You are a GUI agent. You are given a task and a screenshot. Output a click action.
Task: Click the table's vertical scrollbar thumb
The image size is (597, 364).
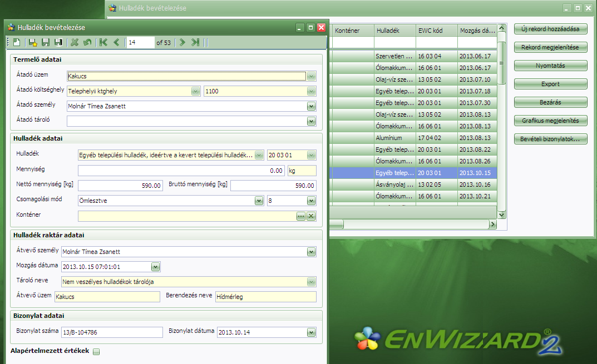coord(501,63)
